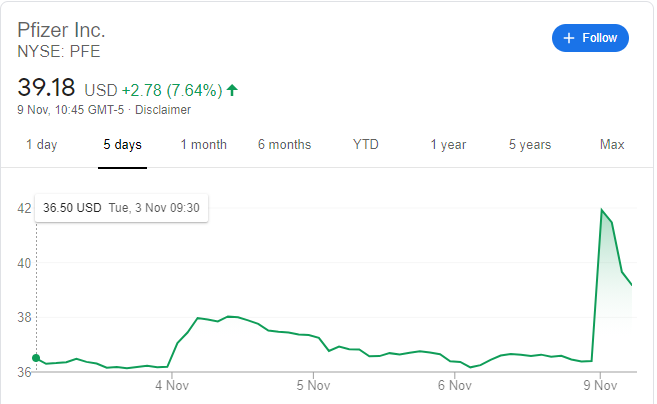Select the YTD tab
This screenshot has width=657, height=404.
click(366, 145)
